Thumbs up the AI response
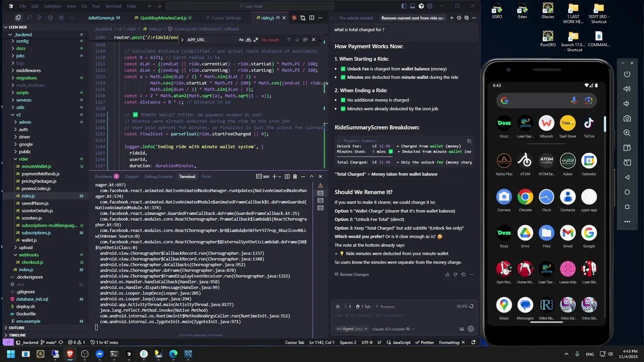 447,275
